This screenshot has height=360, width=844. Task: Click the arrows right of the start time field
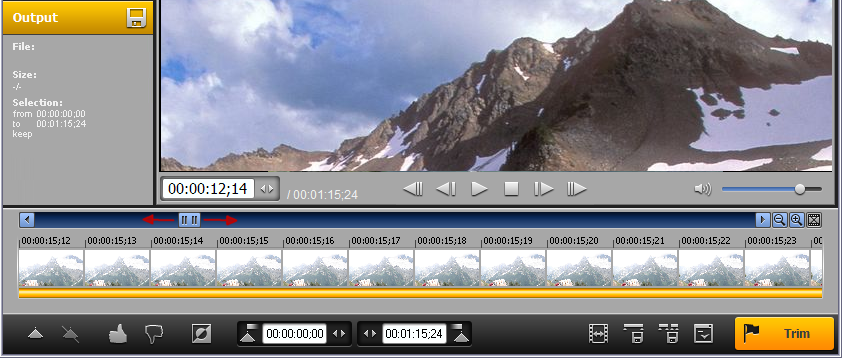pyautogui.click(x=339, y=334)
